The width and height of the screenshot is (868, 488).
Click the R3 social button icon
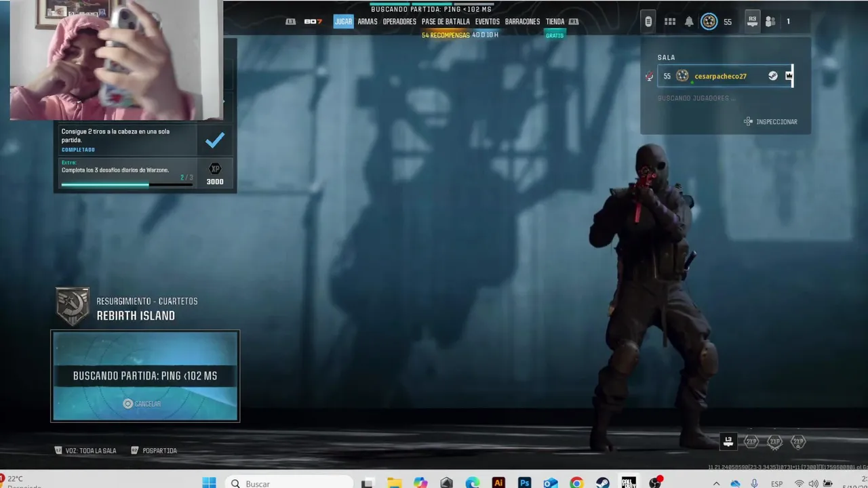tap(752, 22)
